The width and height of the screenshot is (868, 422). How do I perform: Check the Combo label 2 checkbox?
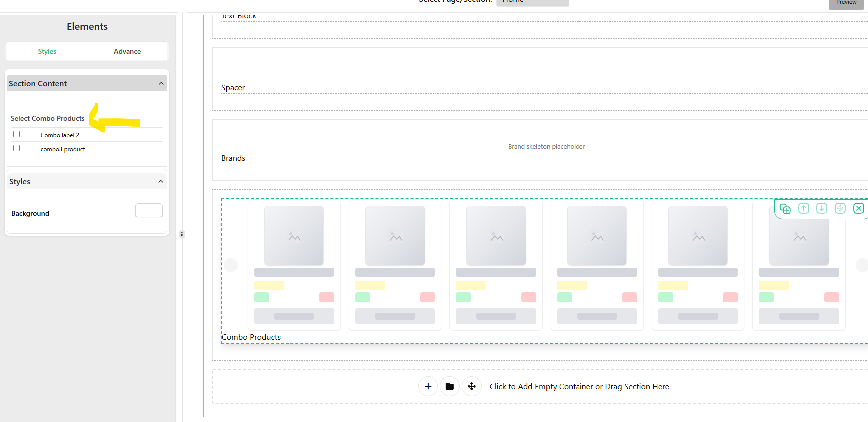click(x=17, y=134)
